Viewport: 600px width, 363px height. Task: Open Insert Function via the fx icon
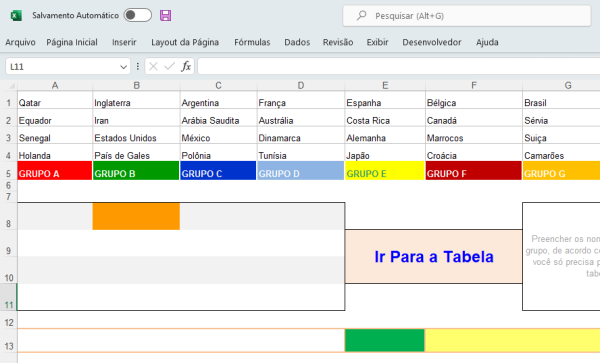[186, 67]
